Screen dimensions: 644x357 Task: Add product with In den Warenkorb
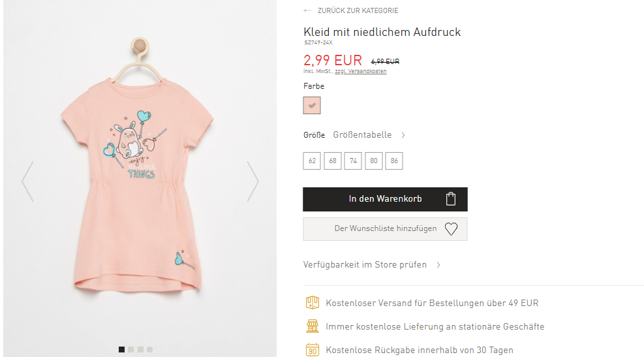pos(385,199)
